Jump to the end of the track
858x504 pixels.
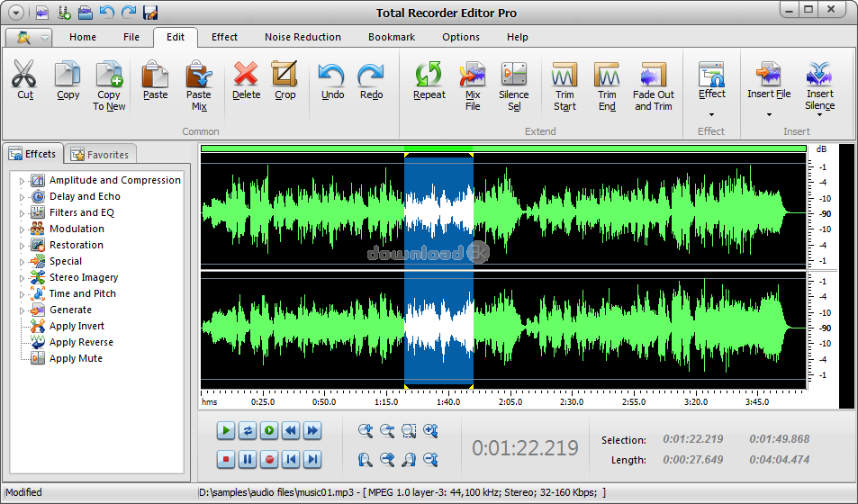(x=312, y=459)
